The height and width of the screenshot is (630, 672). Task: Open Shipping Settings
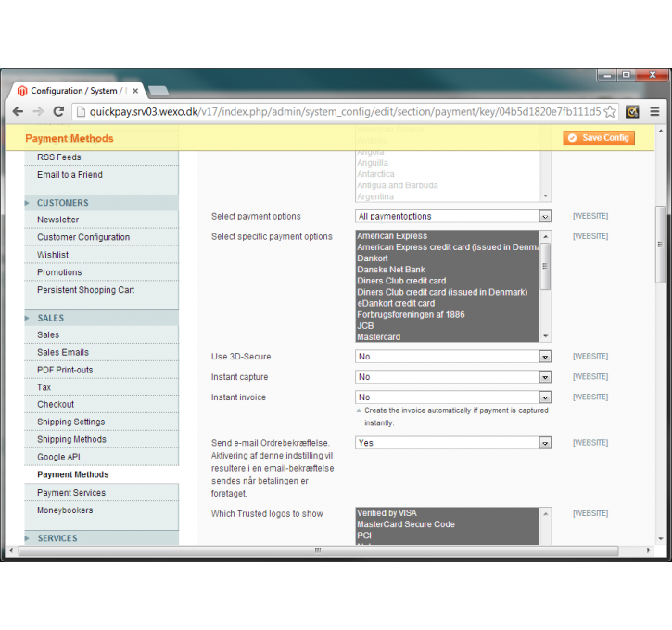tap(70, 422)
